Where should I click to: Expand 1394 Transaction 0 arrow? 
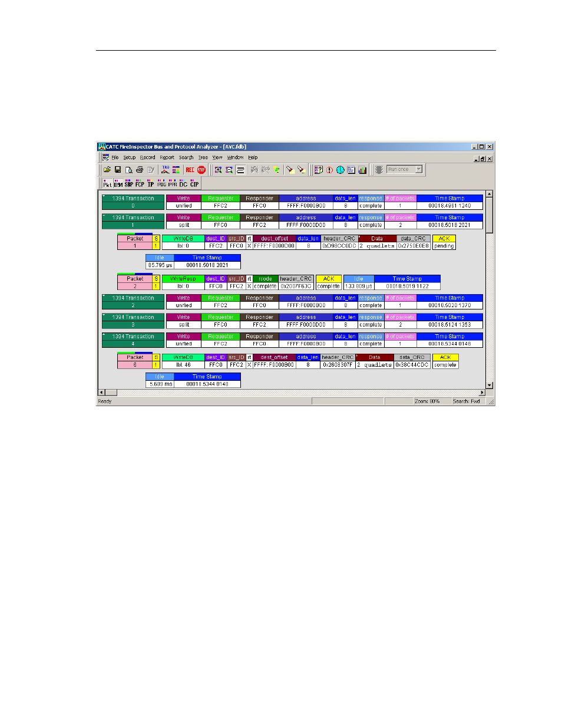click(x=104, y=197)
